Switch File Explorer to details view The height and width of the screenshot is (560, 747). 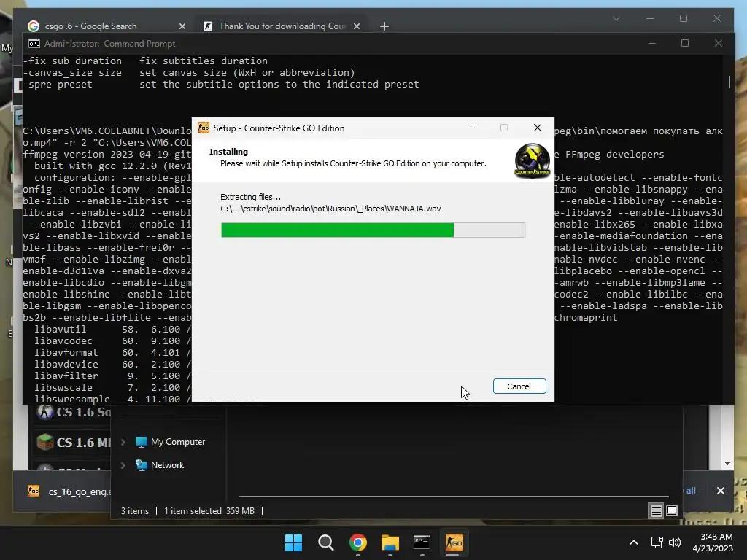[x=656, y=511]
